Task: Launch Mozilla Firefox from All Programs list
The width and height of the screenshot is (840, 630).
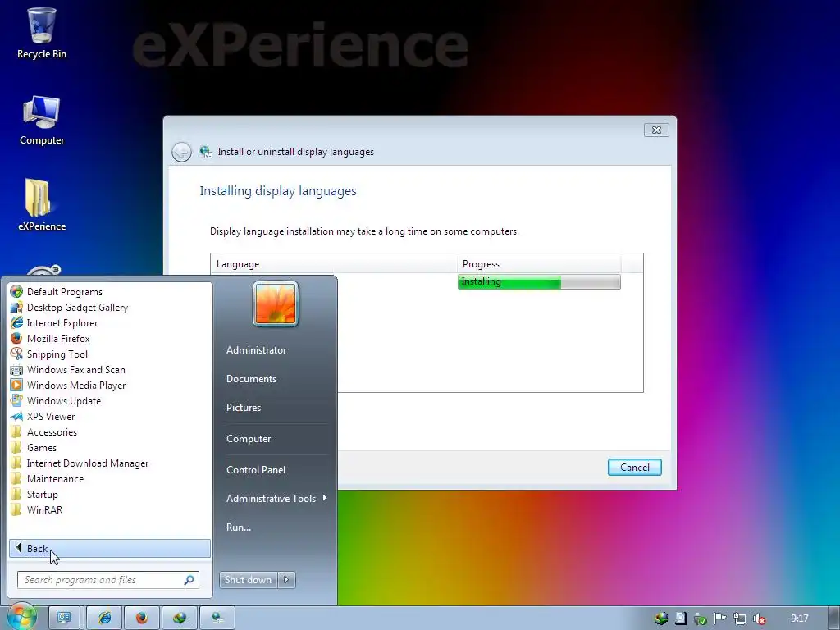Action: (x=58, y=339)
